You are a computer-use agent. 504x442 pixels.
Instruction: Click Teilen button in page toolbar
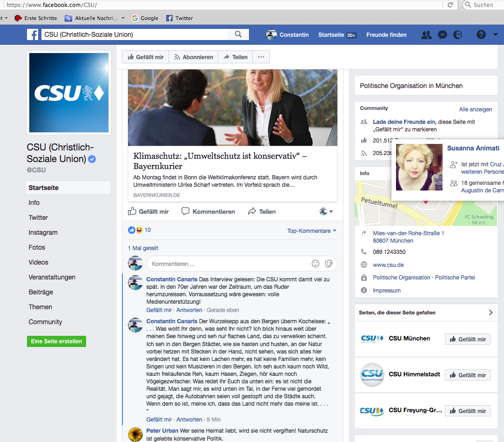[x=235, y=57]
